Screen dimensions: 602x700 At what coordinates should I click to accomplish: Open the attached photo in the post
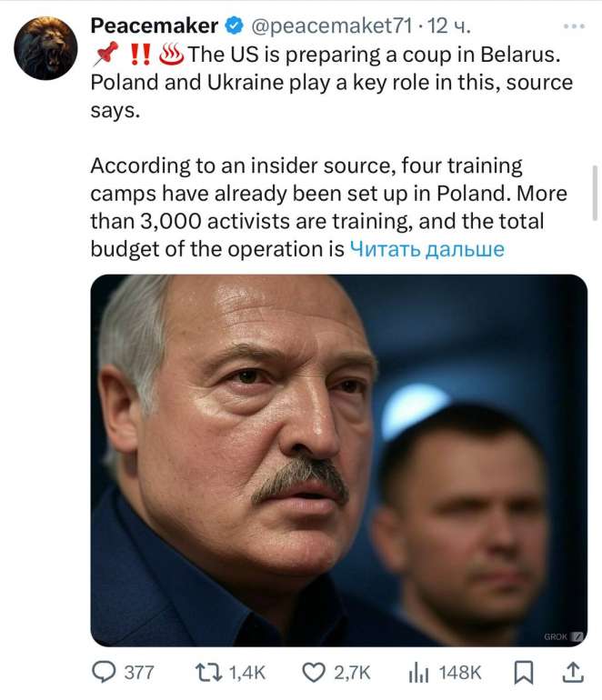point(338,459)
